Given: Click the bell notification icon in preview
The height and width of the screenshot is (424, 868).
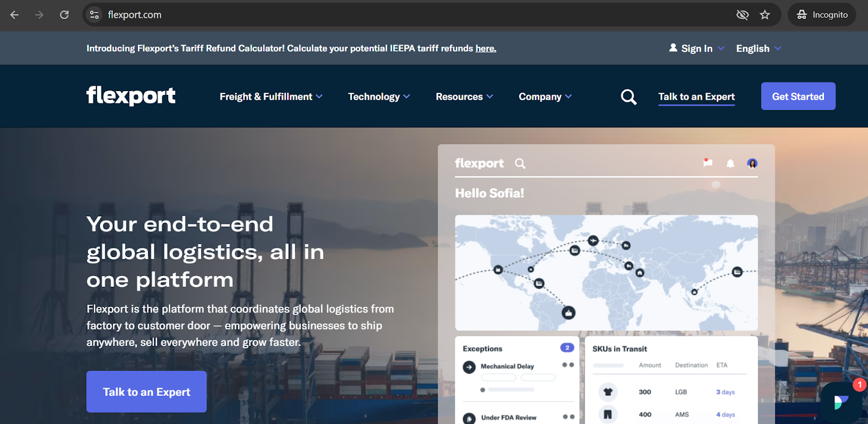Looking at the screenshot, I should (x=730, y=163).
